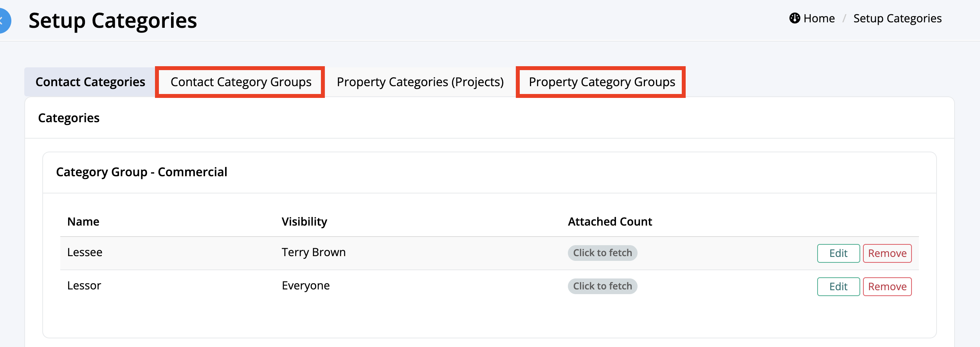Click the Lessor name cell
Image resolution: width=980 pixels, height=347 pixels.
click(x=84, y=286)
